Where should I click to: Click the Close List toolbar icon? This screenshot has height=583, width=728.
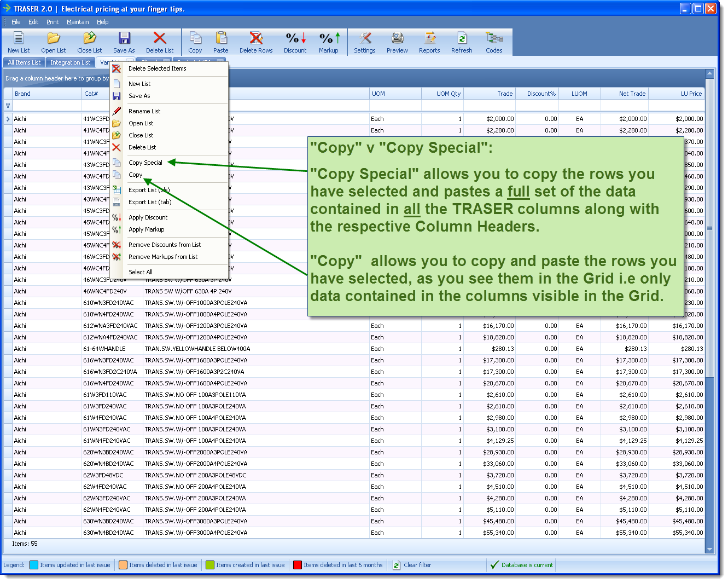click(x=89, y=38)
